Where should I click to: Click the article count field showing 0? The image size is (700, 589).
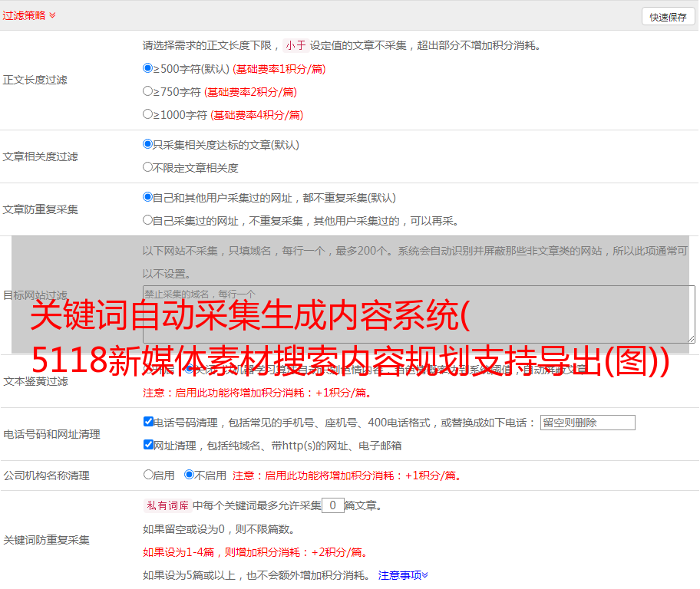pos(332,505)
